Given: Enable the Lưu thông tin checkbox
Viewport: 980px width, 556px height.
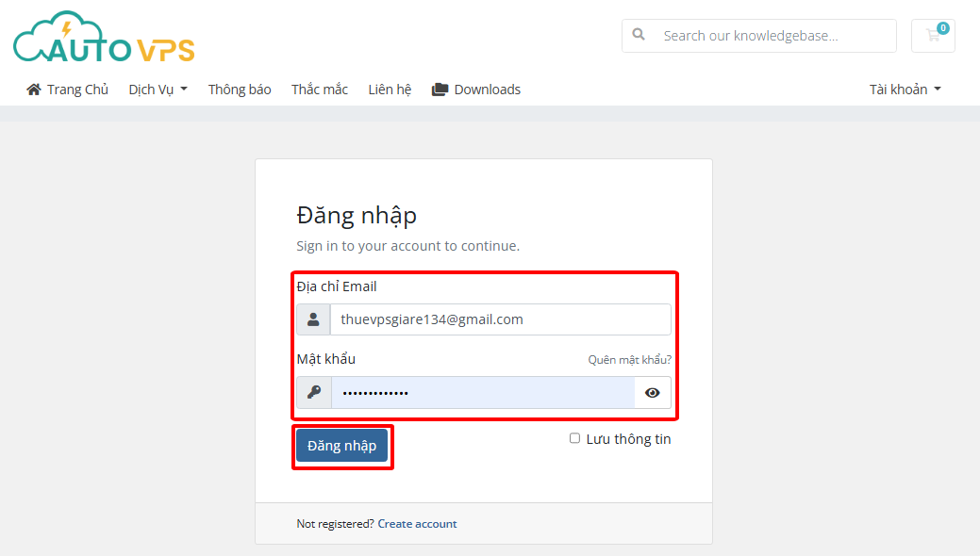Looking at the screenshot, I should tap(574, 438).
